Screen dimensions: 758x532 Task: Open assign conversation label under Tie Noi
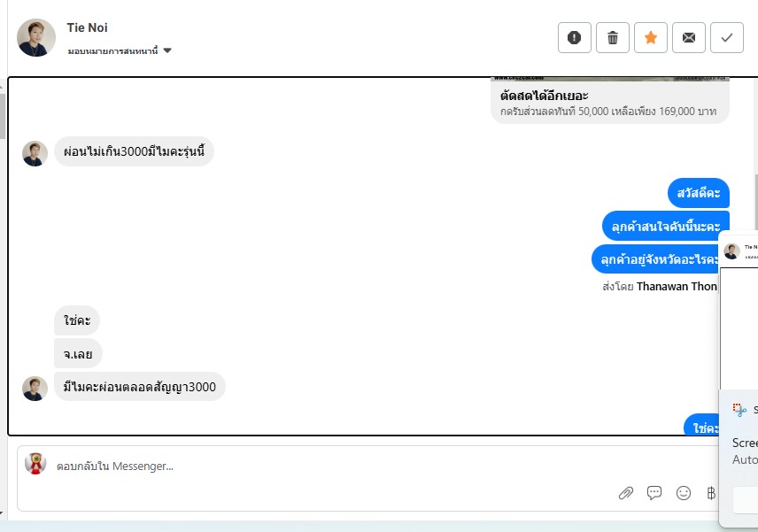(112, 50)
